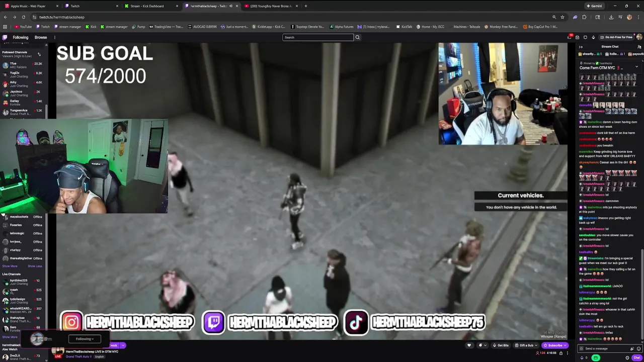644x362 pixels.
Task: Open chat settings gear icon
Action: coord(627,358)
